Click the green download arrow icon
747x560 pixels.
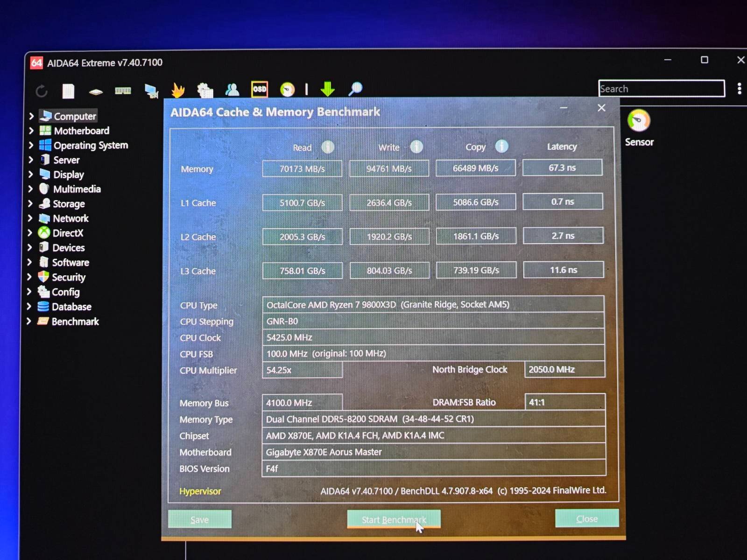[328, 89]
